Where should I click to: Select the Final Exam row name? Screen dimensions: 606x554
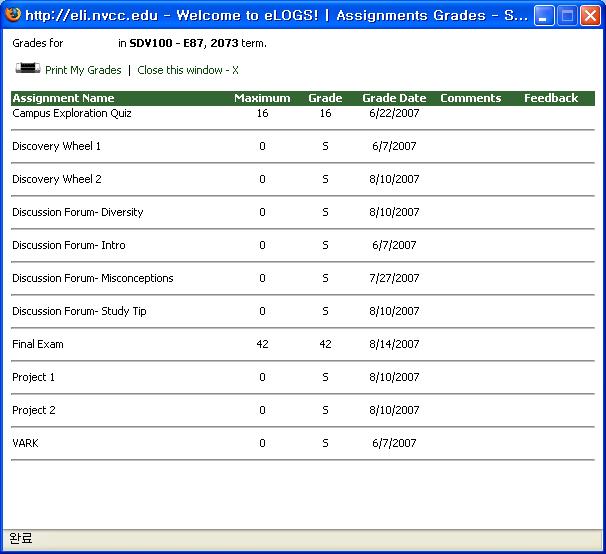38,344
